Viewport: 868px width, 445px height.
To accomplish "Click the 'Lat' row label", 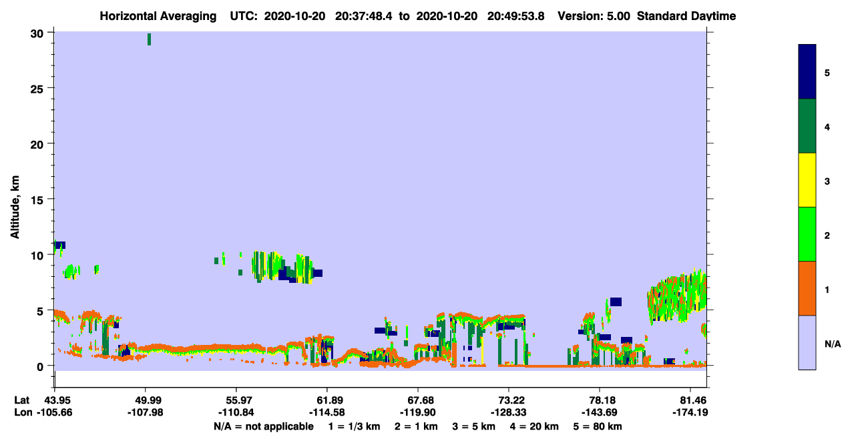I will click(x=22, y=400).
